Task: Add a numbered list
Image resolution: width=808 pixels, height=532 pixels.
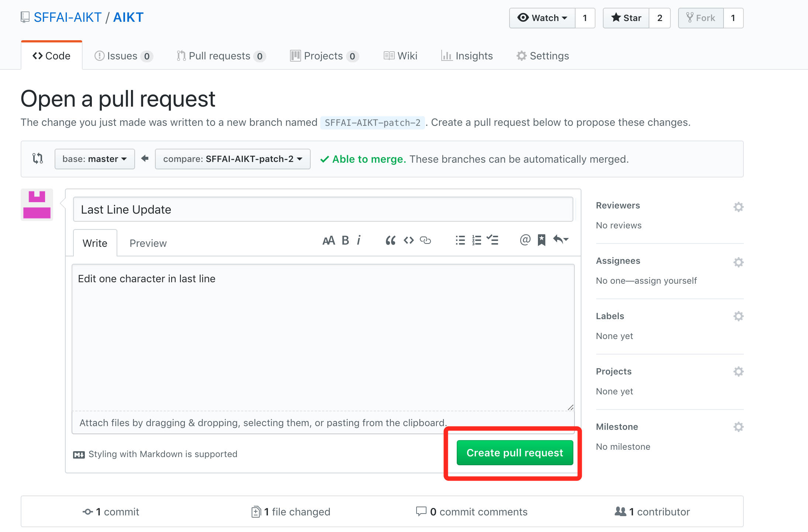Action: (477, 241)
